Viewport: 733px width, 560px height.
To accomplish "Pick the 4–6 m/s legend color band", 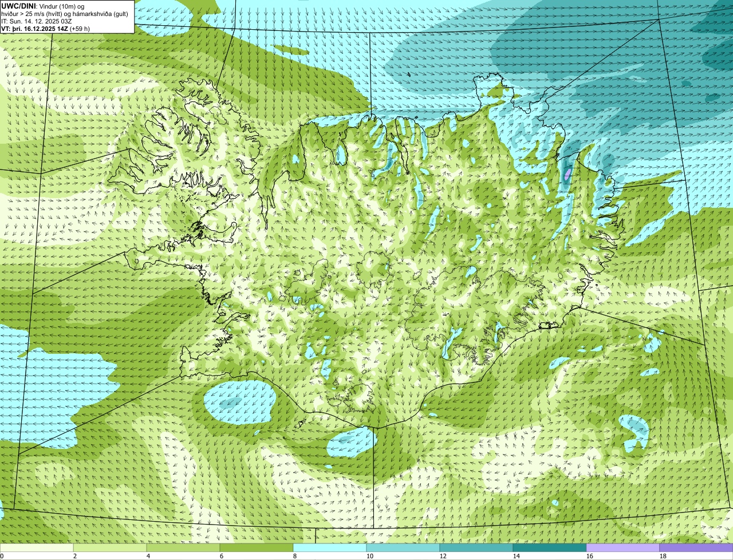I will click(183, 547).
